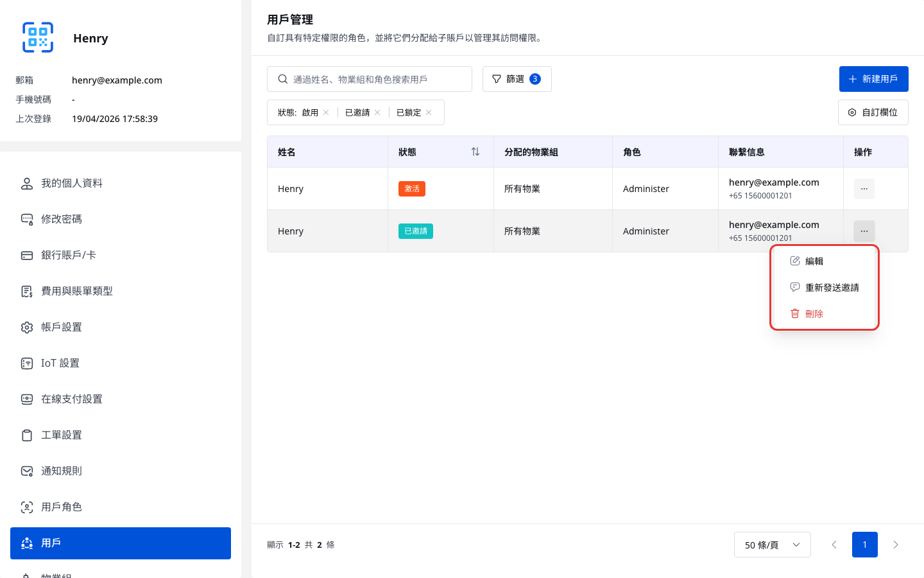Screen dimensions: 924x578
Task: Go to previous page arrow
Action: pos(834,545)
